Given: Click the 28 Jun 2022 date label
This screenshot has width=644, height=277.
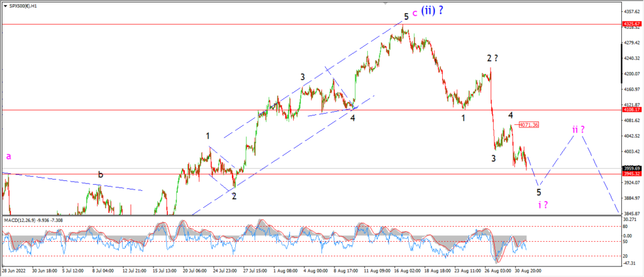Looking at the screenshot, I should pos(13,271).
